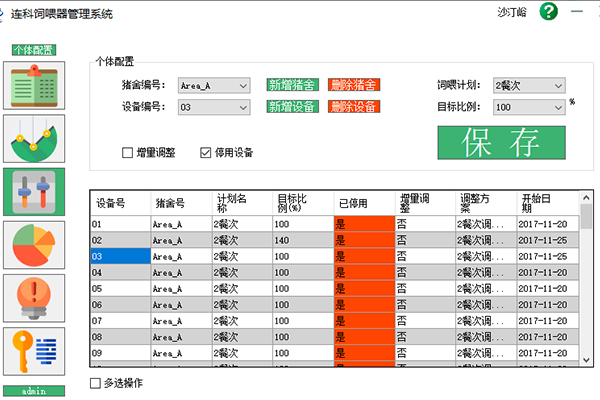Viewport: 600px width, 400px height.
Task: Open the feeding schedule table icon in sidebar
Action: (35, 86)
